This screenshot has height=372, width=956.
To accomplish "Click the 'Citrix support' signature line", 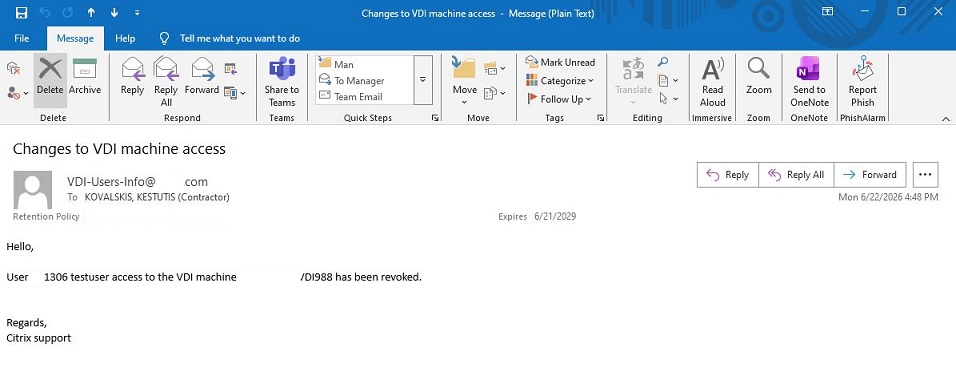I will pos(38,337).
